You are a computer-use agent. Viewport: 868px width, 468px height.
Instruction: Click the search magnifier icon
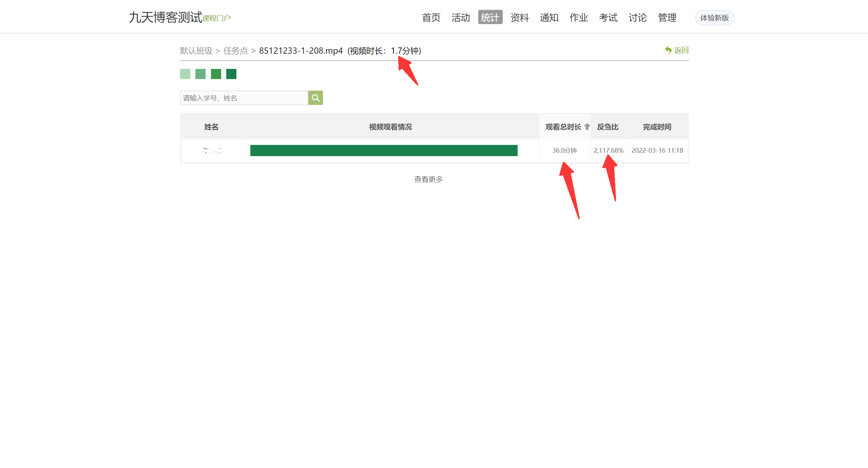click(315, 98)
